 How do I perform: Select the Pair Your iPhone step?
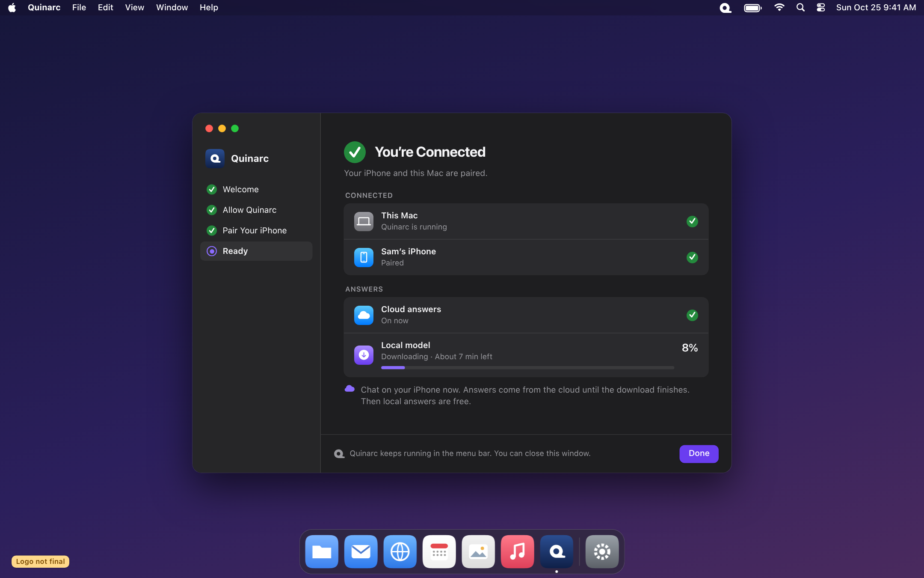click(x=256, y=230)
